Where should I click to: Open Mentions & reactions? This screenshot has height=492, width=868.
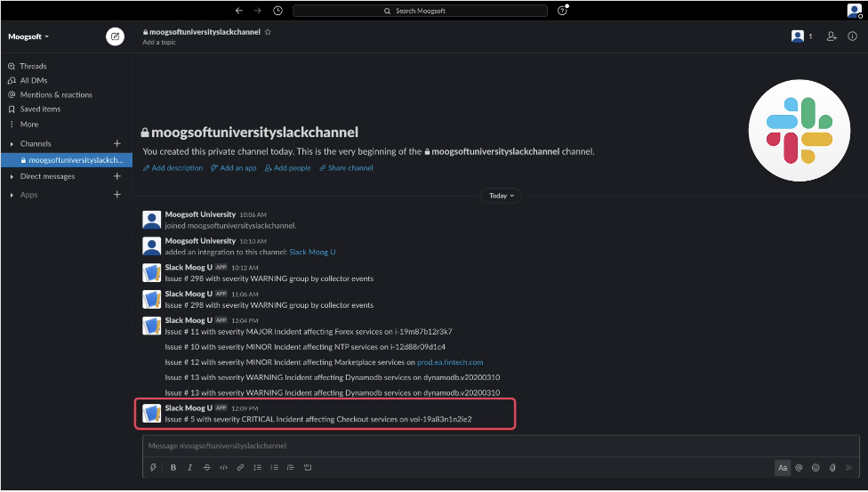point(56,94)
